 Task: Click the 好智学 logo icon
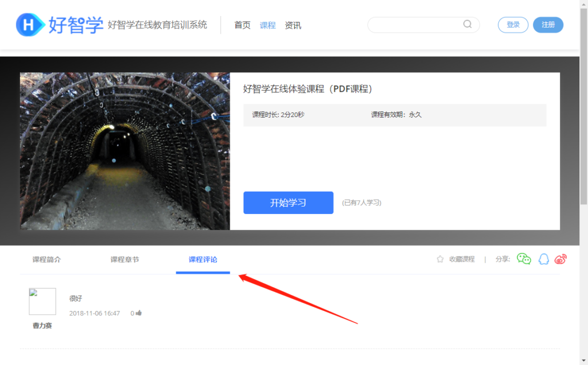pyautogui.click(x=30, y=25)
